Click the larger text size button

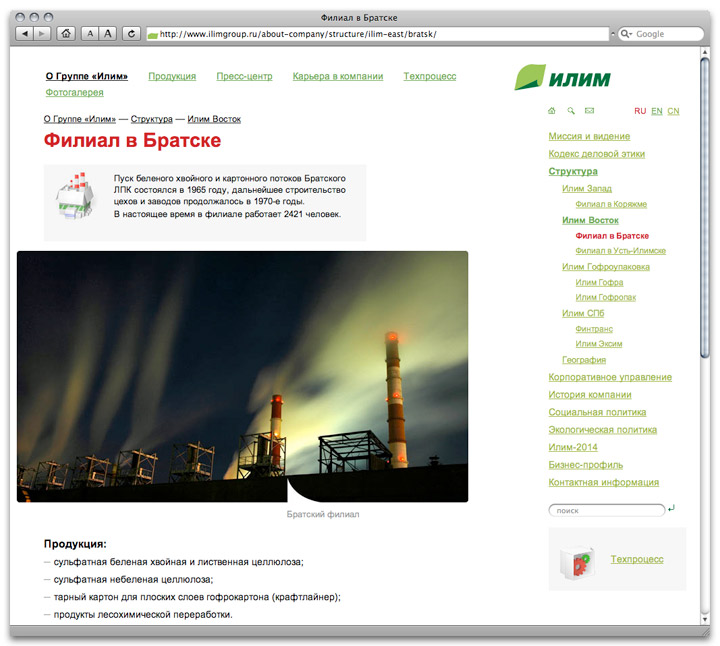pyautogui.click(x=108, y=34)
